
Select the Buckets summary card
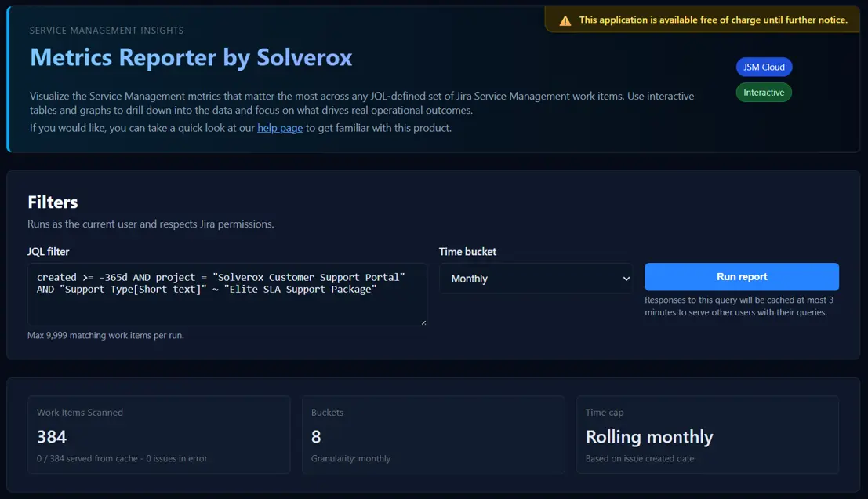(x=433, y=435)
